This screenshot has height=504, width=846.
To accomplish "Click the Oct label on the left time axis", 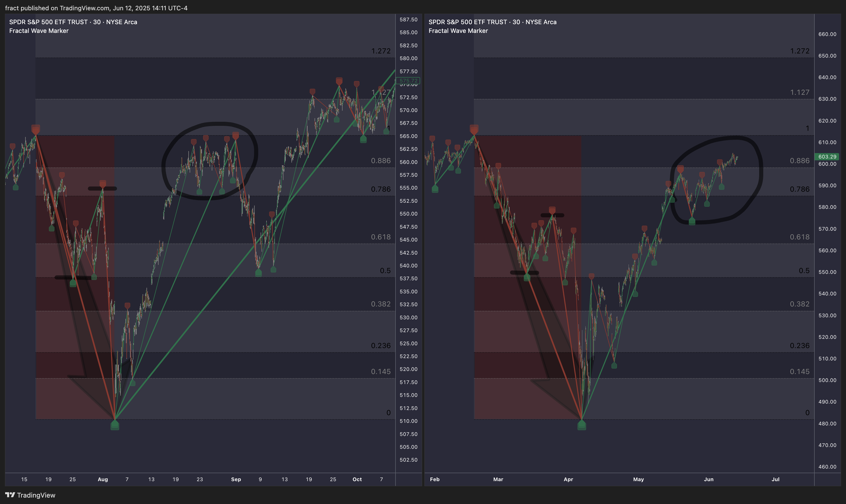I will tap(357, 479).
